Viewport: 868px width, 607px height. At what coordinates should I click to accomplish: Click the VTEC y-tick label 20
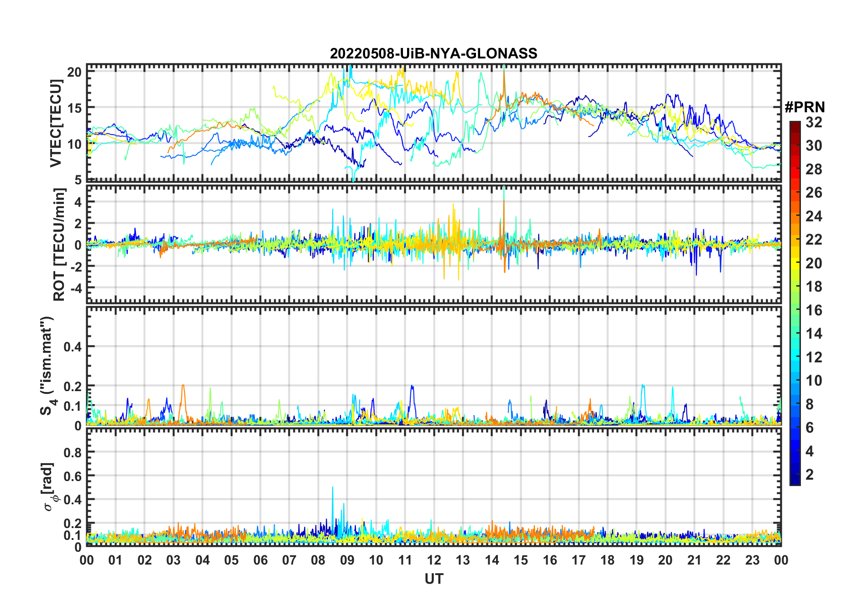click(74, 72)
